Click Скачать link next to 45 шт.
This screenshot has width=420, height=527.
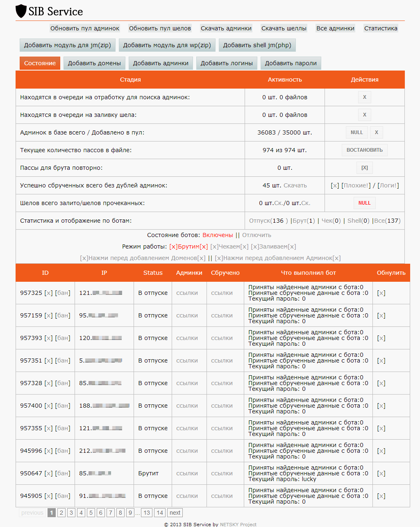pos(295,185)
